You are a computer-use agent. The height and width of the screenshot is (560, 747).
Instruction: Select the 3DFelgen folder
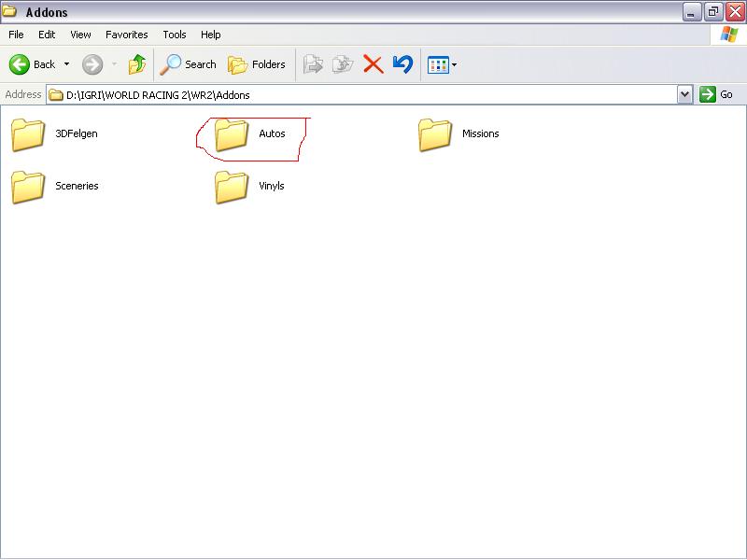[x=28, y=134]
